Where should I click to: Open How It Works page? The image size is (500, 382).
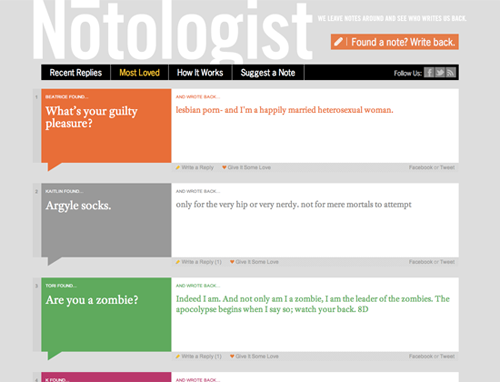coord(200,72)
